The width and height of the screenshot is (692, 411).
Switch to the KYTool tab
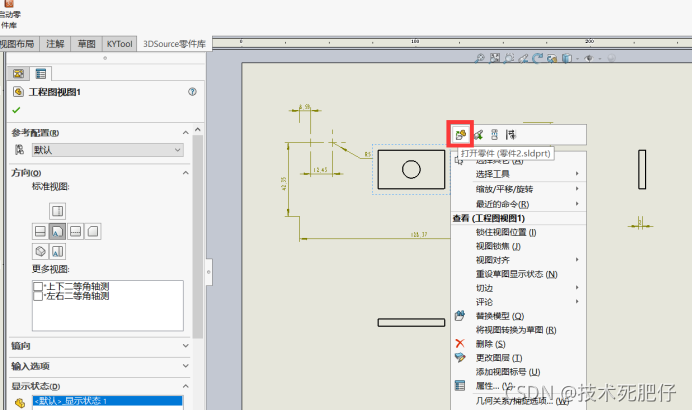click(x=120, y=44)
